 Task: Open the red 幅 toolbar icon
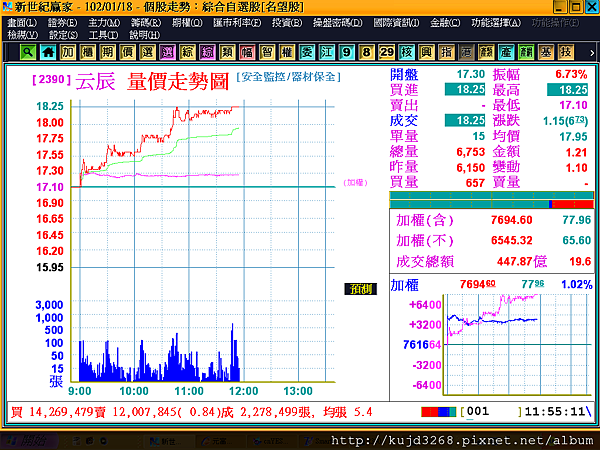pyautogui.click(x=247, y=52)
